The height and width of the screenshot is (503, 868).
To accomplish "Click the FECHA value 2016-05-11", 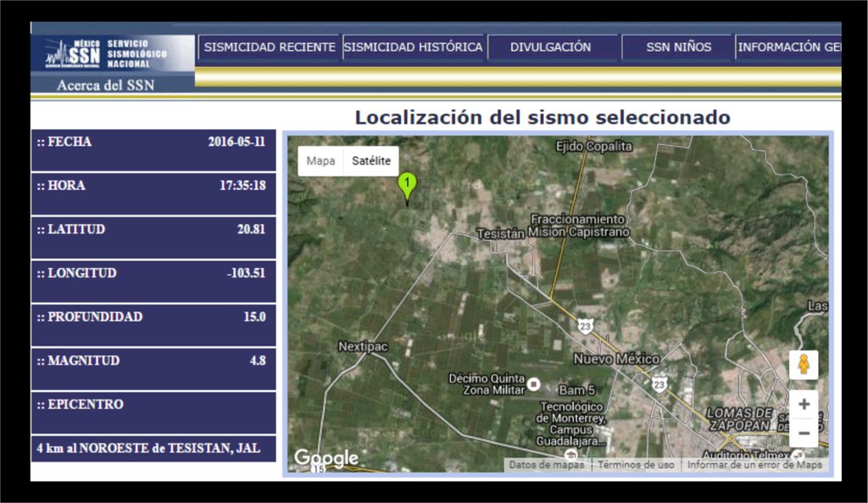I will pyautogui.click(x=236, y=142).
